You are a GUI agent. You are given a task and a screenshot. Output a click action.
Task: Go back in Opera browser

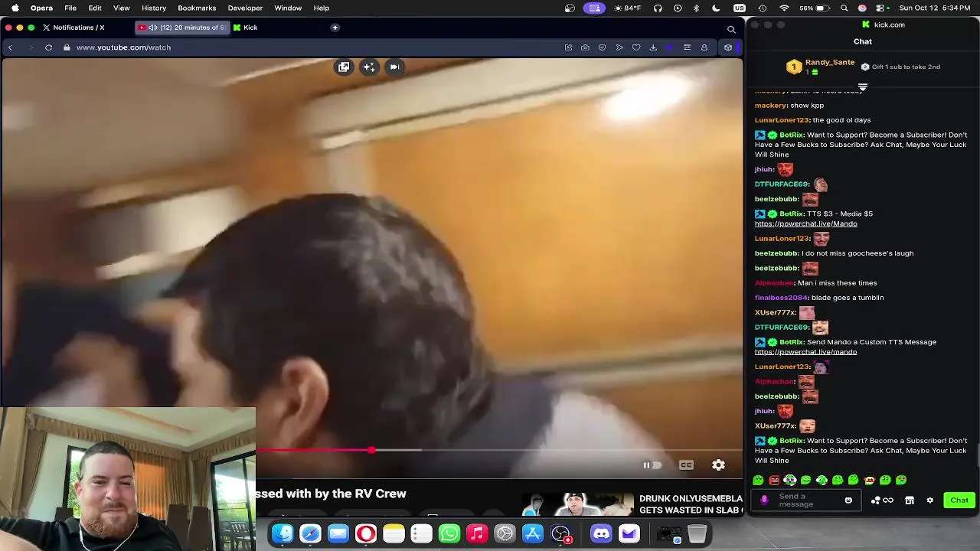pos(10,47)
